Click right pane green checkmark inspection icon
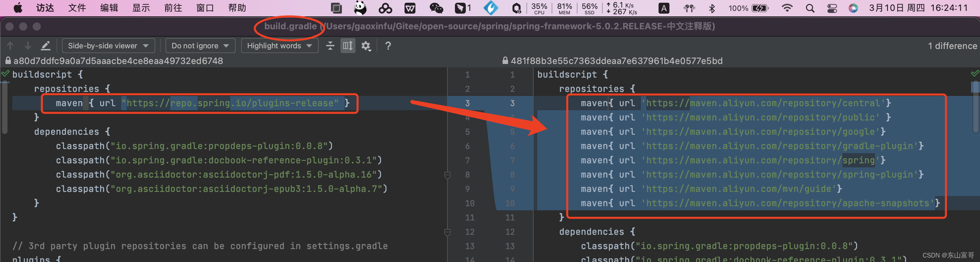Viewport: 980px width, 262px height. click(975, 73)
